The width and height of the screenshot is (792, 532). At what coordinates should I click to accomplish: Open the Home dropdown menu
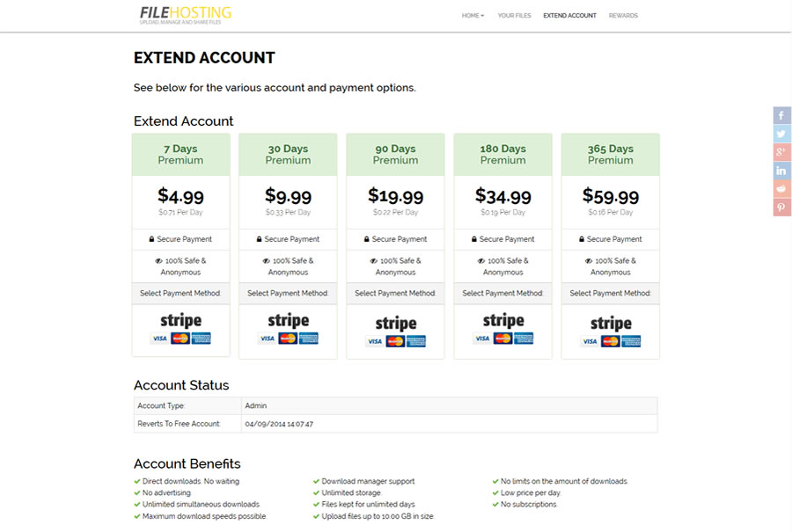[x=473, y=16]
